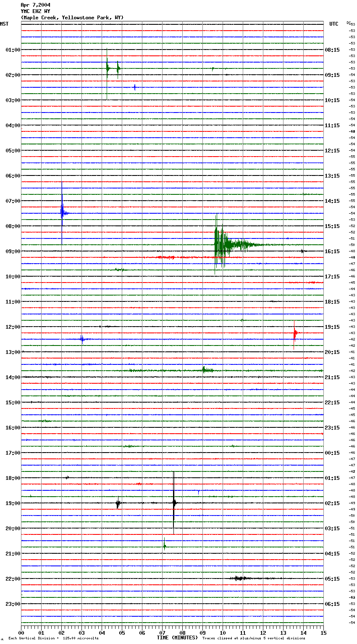Select the 'Traces clipped at plus/minus 5 vertical divisions' note
This screenshot has height=644, width=357.
tap(254, 638)
